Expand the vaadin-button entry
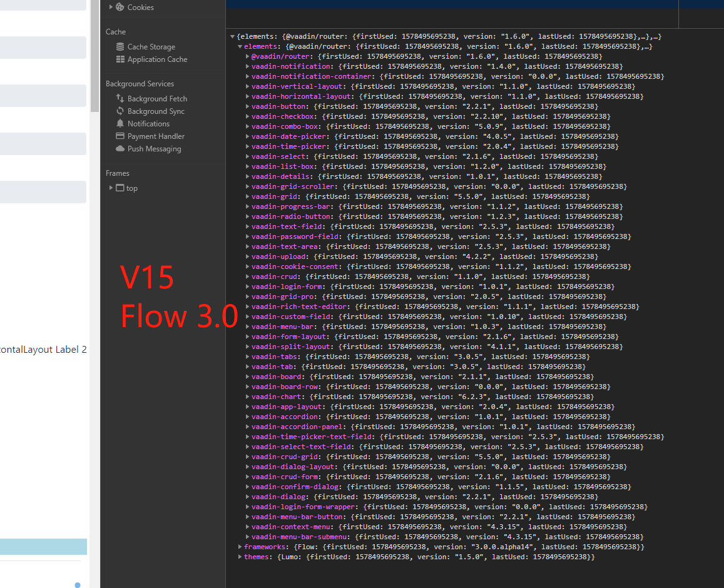 click(x=247, y=106)
